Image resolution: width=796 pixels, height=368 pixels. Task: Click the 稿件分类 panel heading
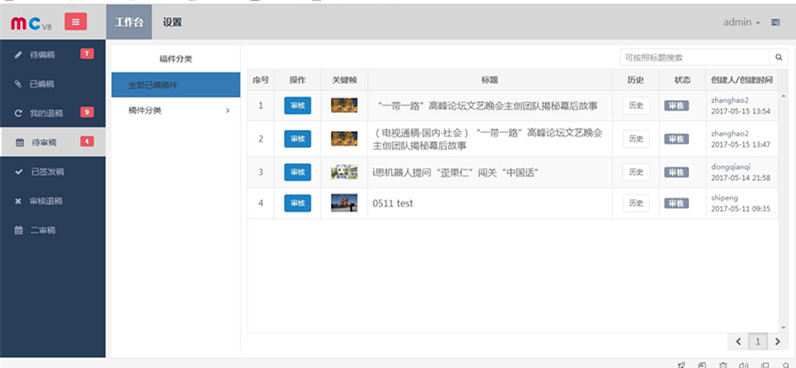[176, 59]
